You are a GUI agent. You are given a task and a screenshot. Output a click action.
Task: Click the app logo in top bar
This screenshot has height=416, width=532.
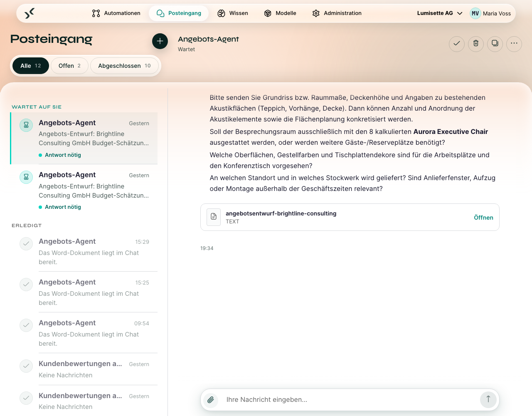click(30, 13)
